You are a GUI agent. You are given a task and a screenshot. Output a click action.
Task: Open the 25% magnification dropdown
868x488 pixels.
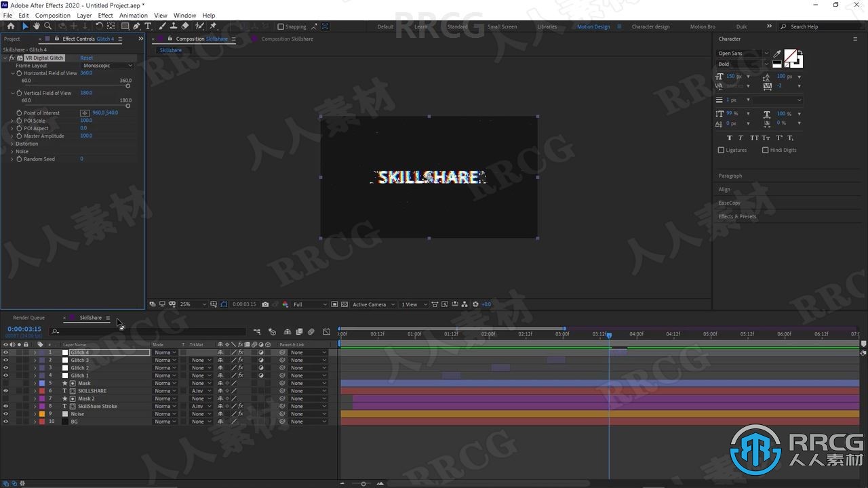point(192,304)
